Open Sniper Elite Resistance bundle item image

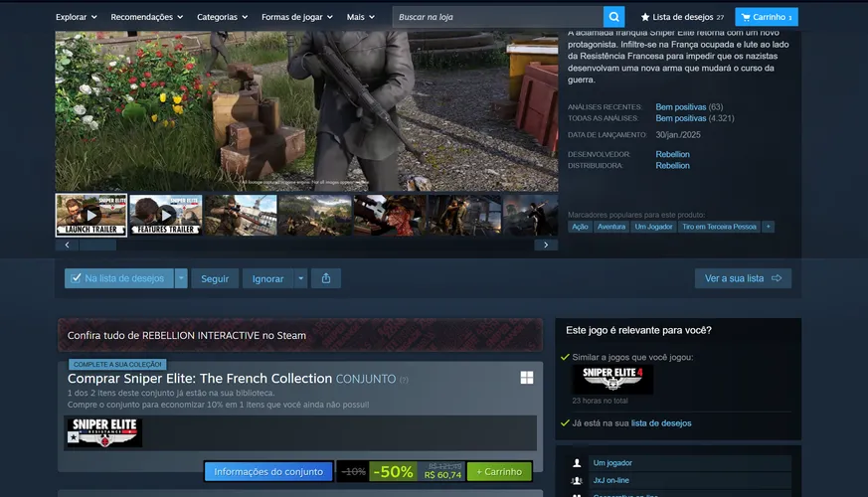[104, 432]
